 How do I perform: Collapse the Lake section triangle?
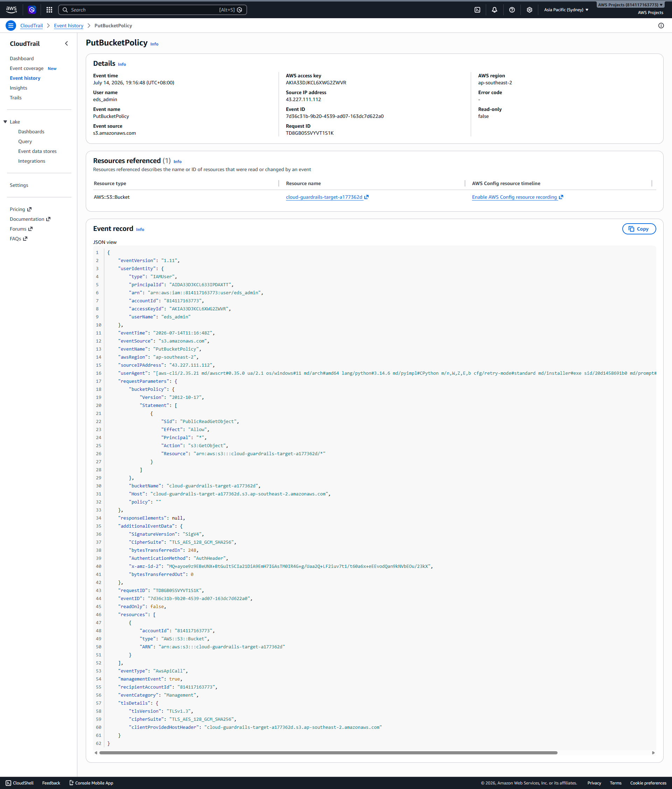click(5, 122)
